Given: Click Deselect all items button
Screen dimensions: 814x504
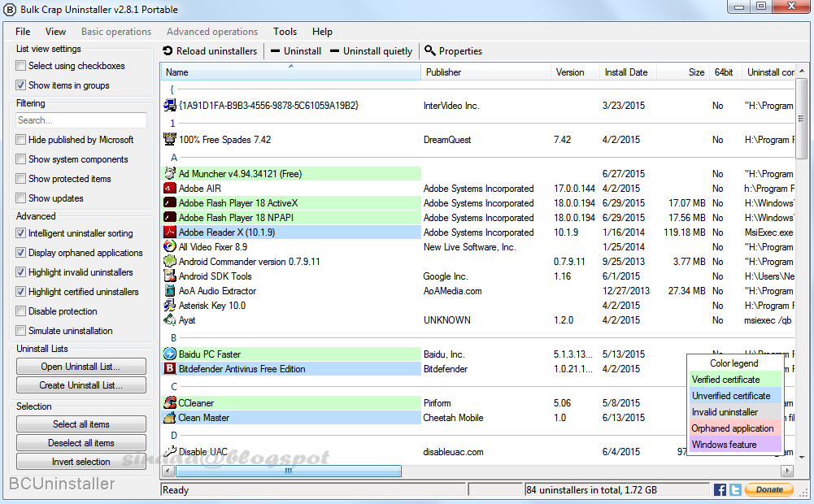Looking at the screenshot, I should click(x=81, y=443).
